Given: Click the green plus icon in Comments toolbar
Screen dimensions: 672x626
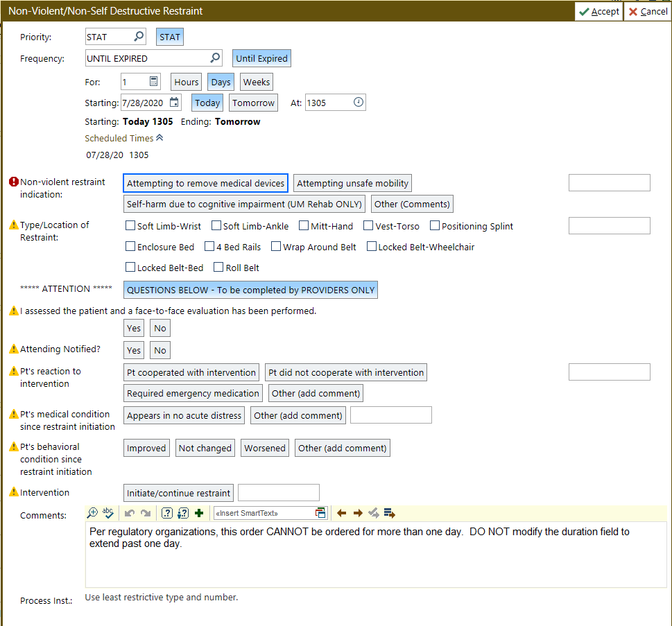Looking at the screenshot, I should tap(199, 513).
